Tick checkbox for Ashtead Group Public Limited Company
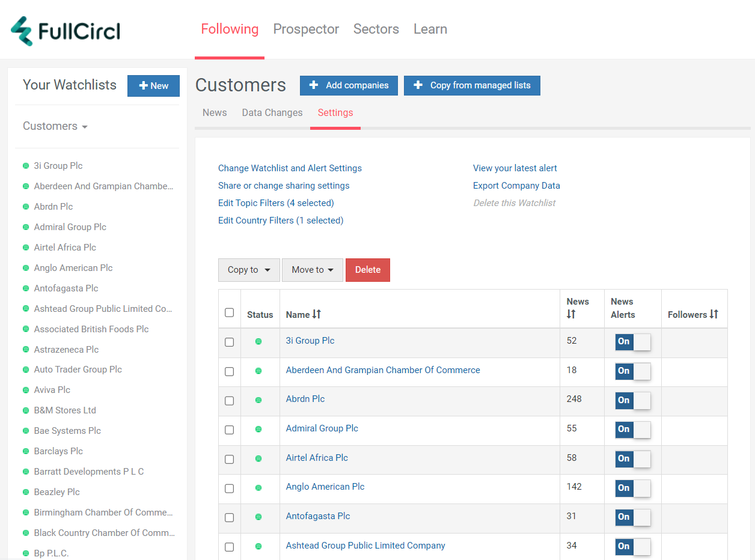This screenshot has height=560, width=755. click(x=229, y=547)
